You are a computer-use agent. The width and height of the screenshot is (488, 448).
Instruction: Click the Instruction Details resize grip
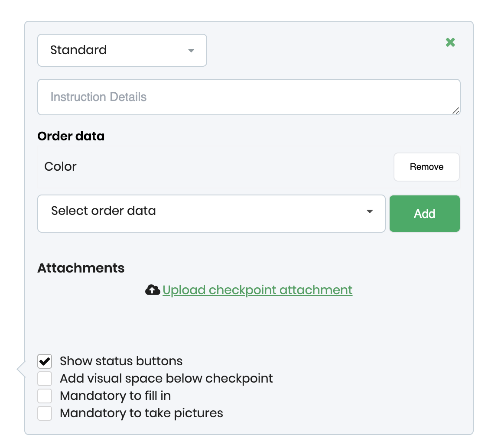pos(455,110)
